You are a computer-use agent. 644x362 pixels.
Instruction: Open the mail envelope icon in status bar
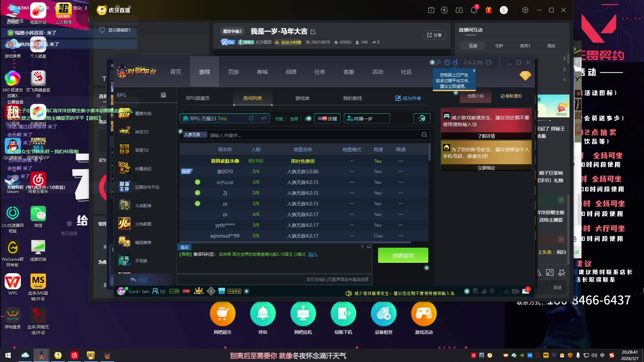(x=526, y=291)
